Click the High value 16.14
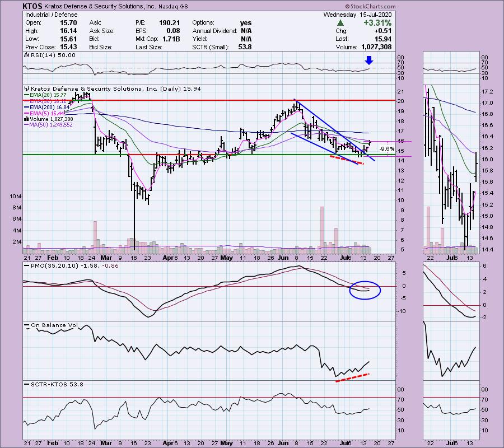Image resolution: width=504 pixels, height=448 pixels. (68, 31)
